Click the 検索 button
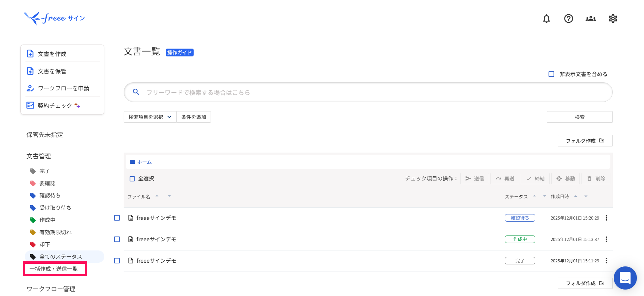The image size is (644, 296). [579, 117]
